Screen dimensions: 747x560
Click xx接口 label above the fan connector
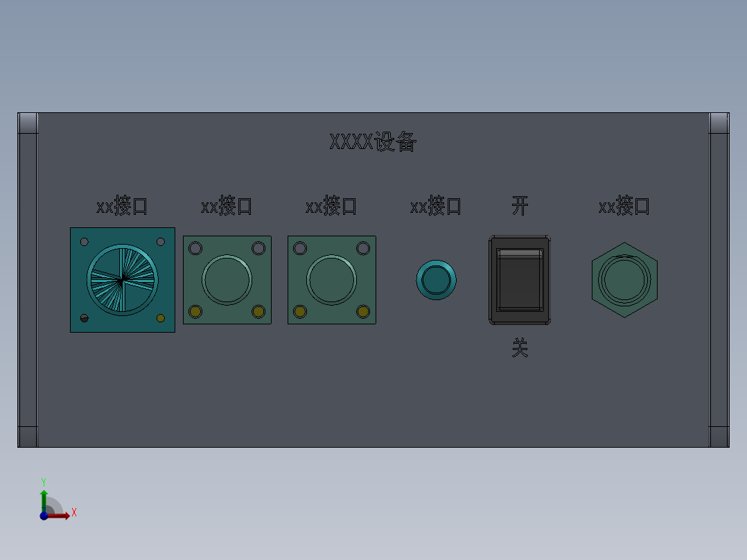click(x=122, y=206)
